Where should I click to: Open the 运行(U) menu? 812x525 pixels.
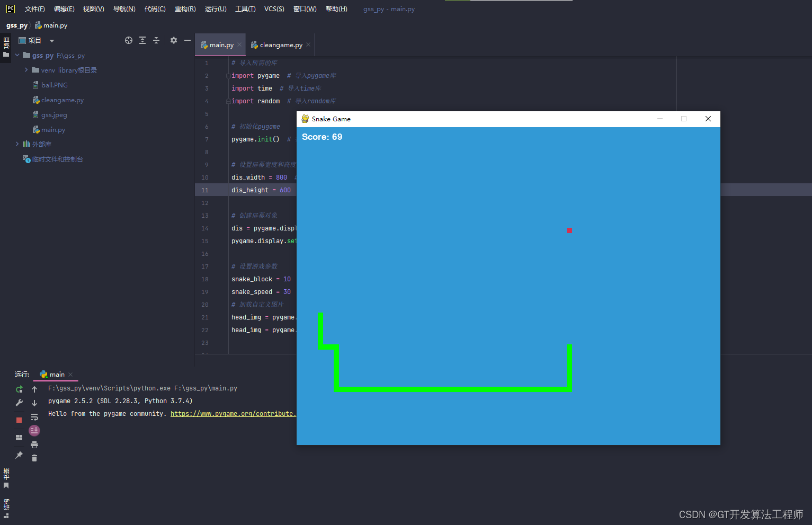pos(215,8)
